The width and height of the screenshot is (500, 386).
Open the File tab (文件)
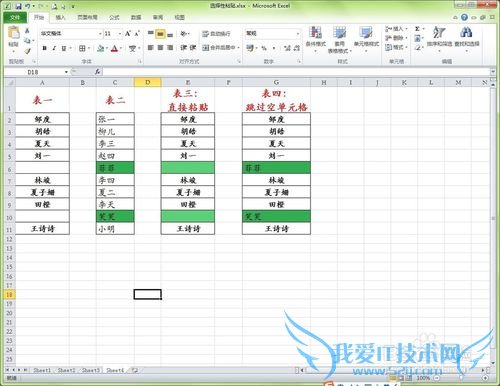click(15, 17)
